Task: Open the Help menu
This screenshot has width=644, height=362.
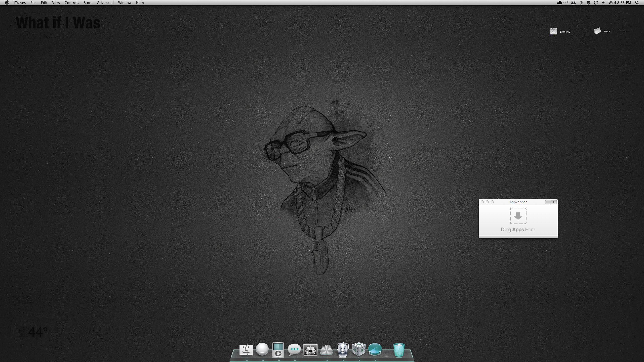Action: pyautogui.click(x=140, y=3)
